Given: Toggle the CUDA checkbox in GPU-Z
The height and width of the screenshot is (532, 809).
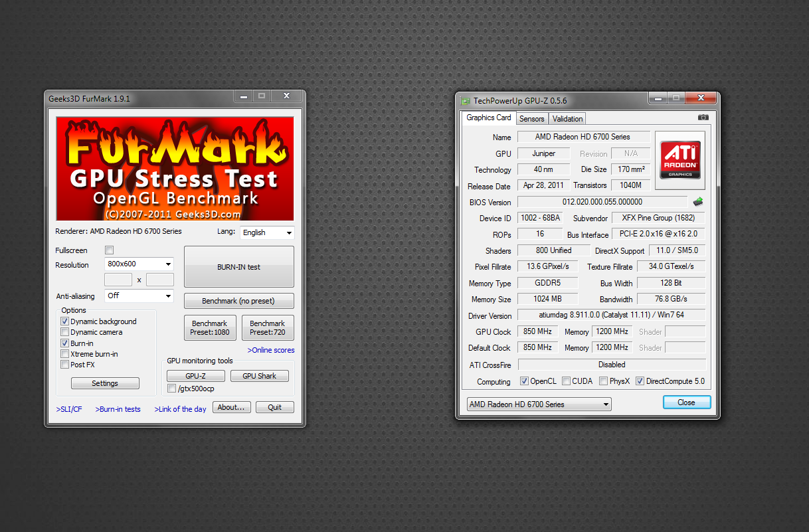Looking at the screenshot, I should coord(567,381).
